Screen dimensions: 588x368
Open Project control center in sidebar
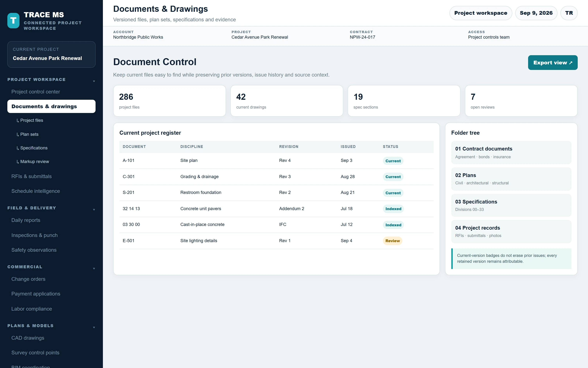(x=51, y=92)
